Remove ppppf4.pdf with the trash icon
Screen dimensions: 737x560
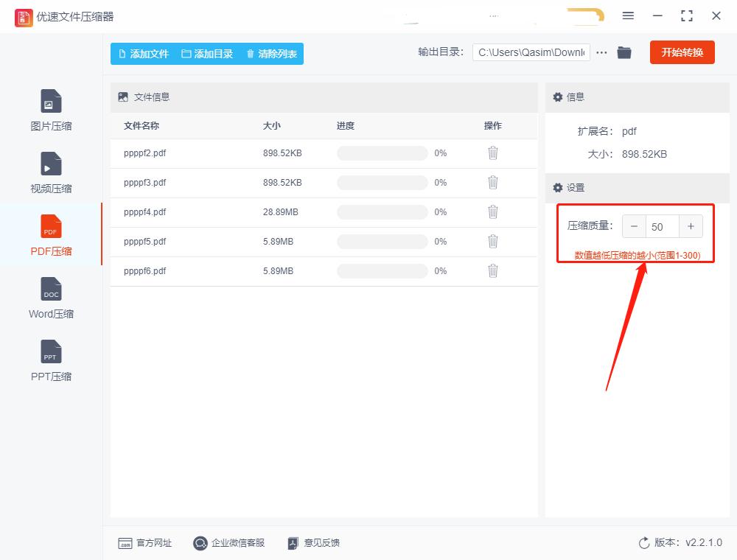[492, 211]
